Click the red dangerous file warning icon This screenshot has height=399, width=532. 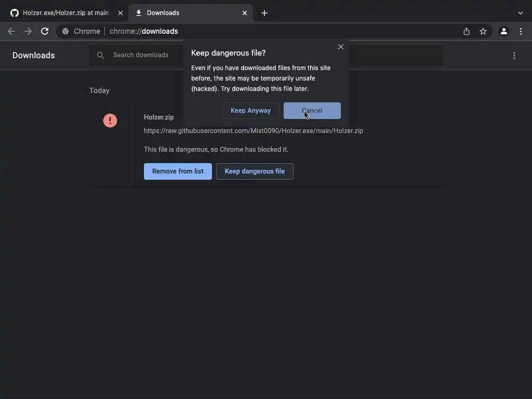coord(110,121)
